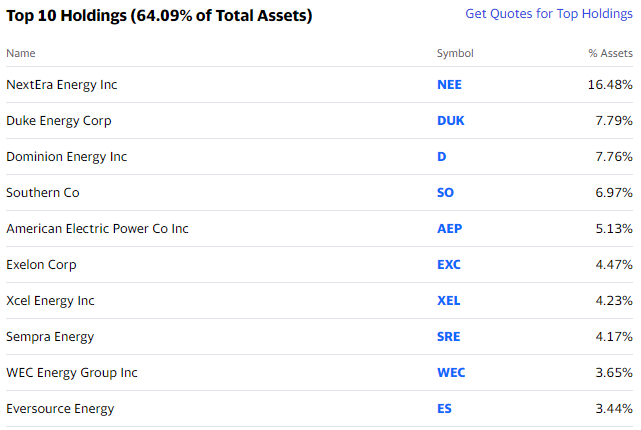
Task: Open the XEL ticker symbol link
Action: coord(448,300)
